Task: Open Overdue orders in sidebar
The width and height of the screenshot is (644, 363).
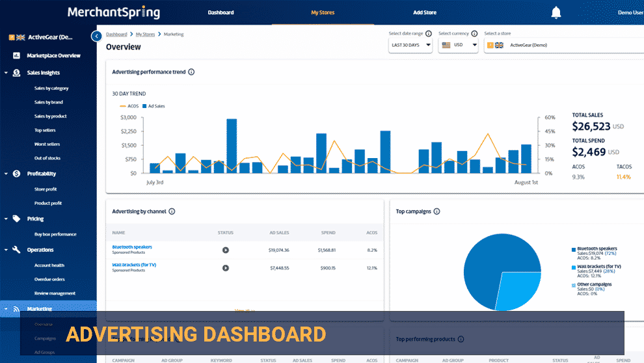Action: (49, 279)
